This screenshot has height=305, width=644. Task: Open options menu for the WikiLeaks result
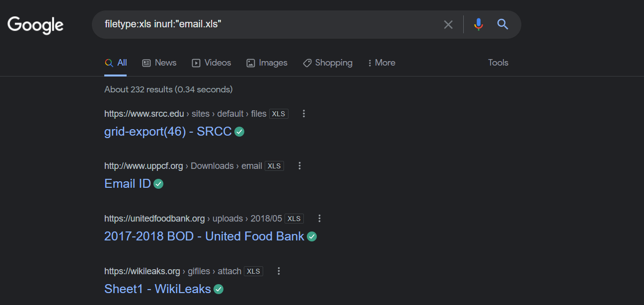pos(279,271)
